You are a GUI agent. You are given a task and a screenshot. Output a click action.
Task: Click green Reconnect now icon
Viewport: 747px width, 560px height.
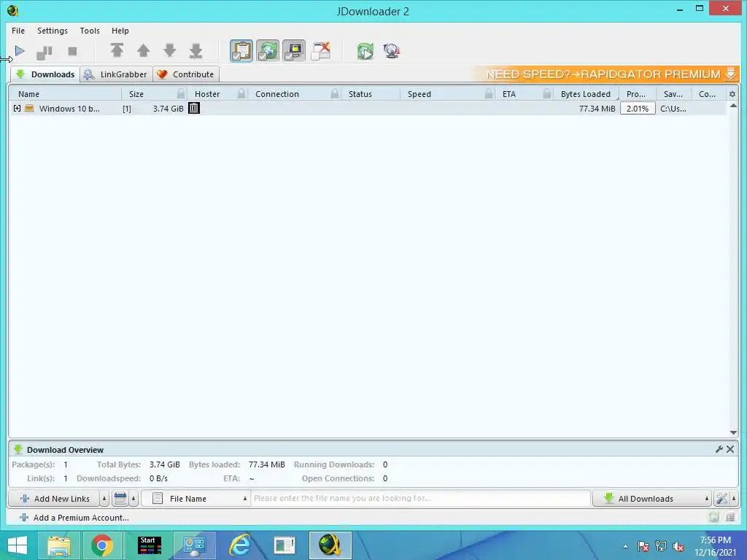coord(365,51)
